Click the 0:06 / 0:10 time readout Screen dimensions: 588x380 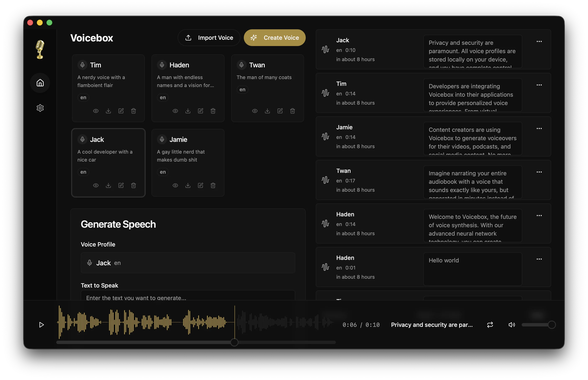tap(361, 325)
